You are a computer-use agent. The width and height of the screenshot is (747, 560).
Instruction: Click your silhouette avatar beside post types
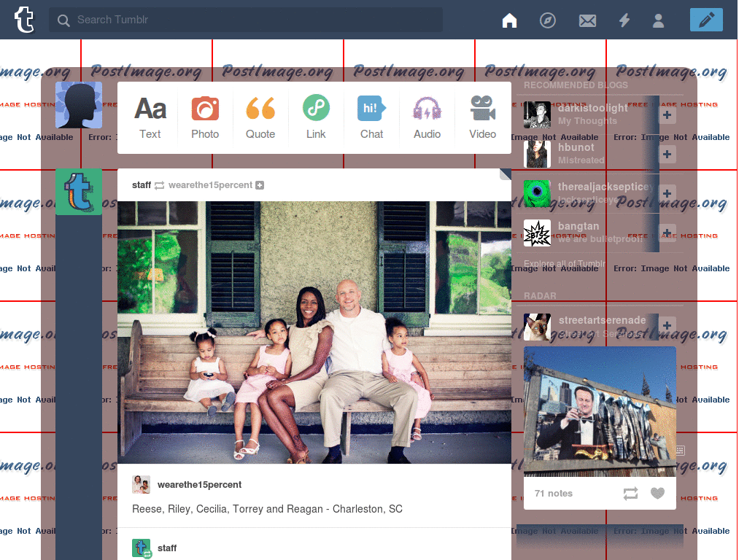click(79, 105)
